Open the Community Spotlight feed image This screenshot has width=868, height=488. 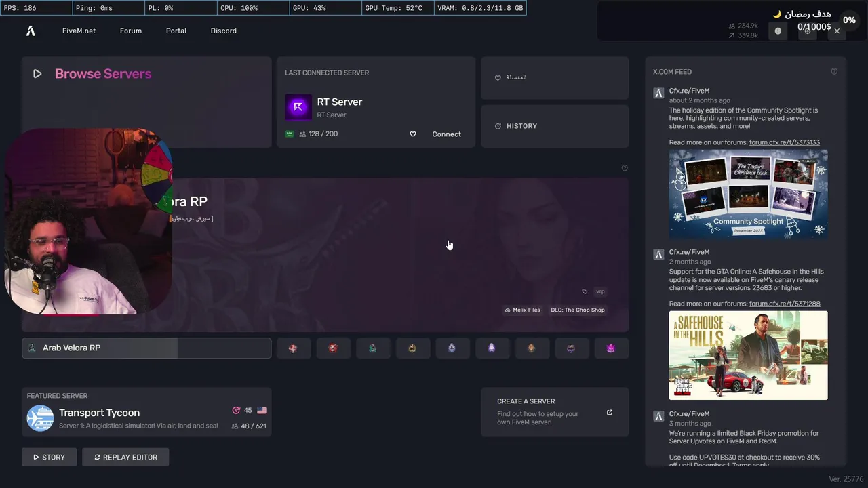[748, 194]
